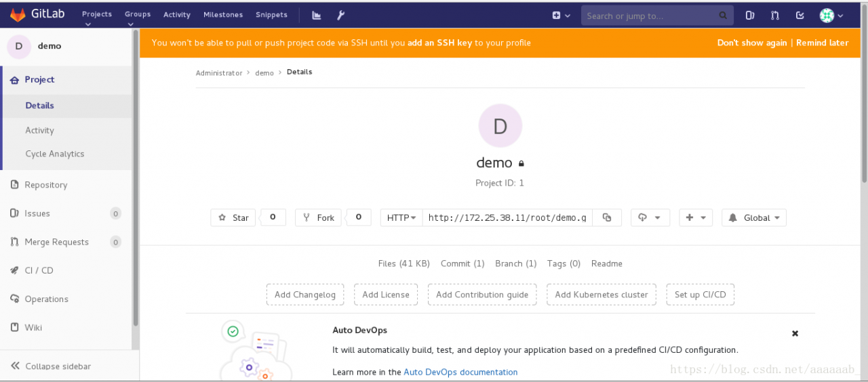868x382 pixels.
Task: Click Set up CI/CD button
Action: coord(701,295)
